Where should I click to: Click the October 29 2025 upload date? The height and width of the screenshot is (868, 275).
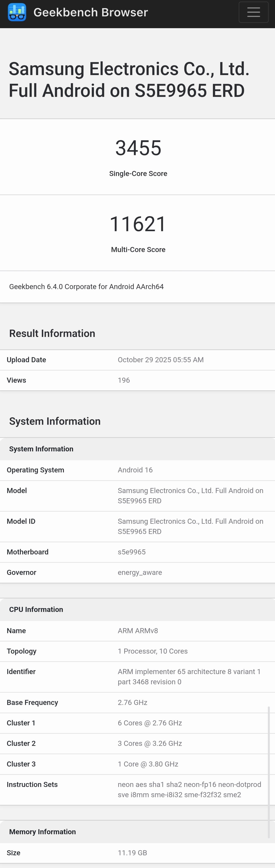coord(160,360)
